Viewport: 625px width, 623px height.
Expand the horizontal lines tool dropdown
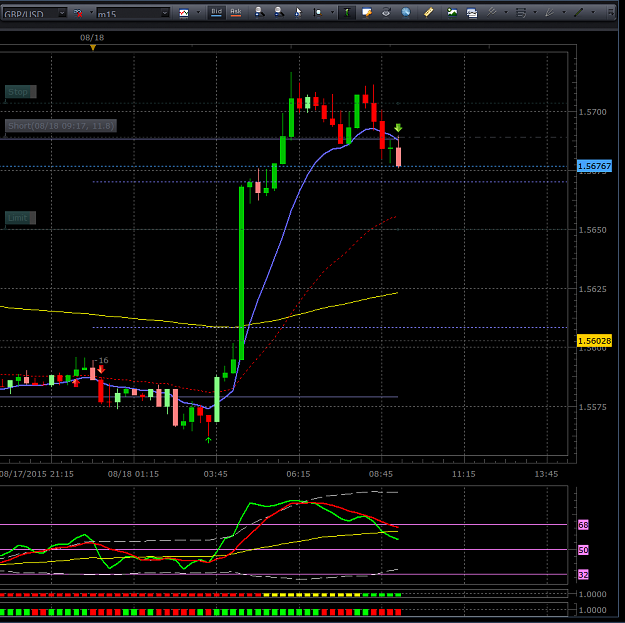(535, 13)
